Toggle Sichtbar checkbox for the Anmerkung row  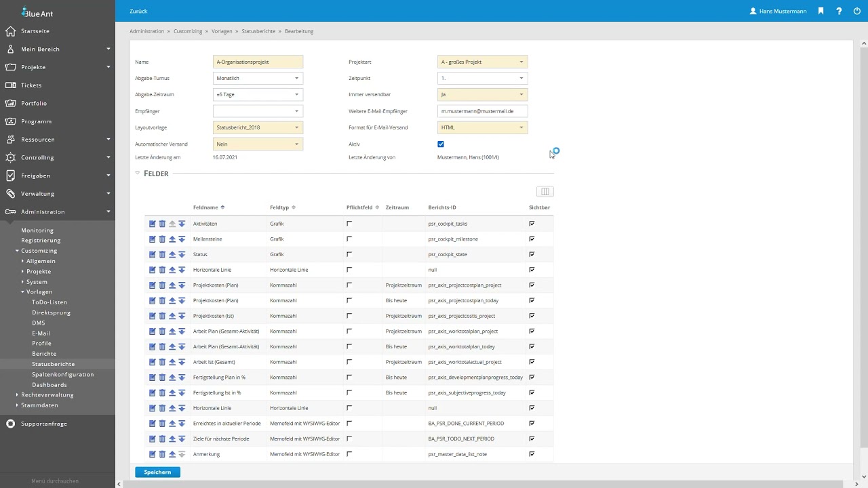click(x=532, y=454)
